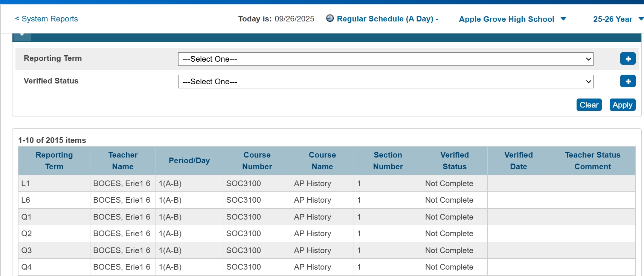The height and width of the screenshot is (276, 644).
Task: Click the clock icon beside Regular Schedule
Action: pos(330,18)
